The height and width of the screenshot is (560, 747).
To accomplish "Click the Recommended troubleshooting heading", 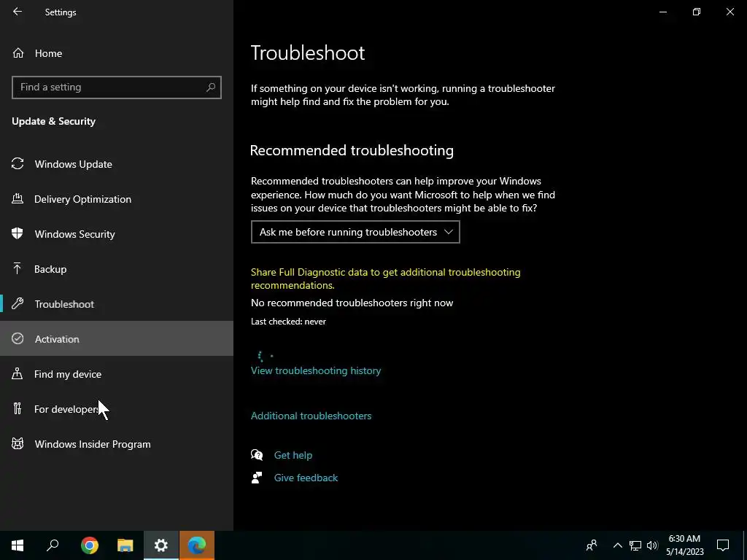I will [352, 150].
